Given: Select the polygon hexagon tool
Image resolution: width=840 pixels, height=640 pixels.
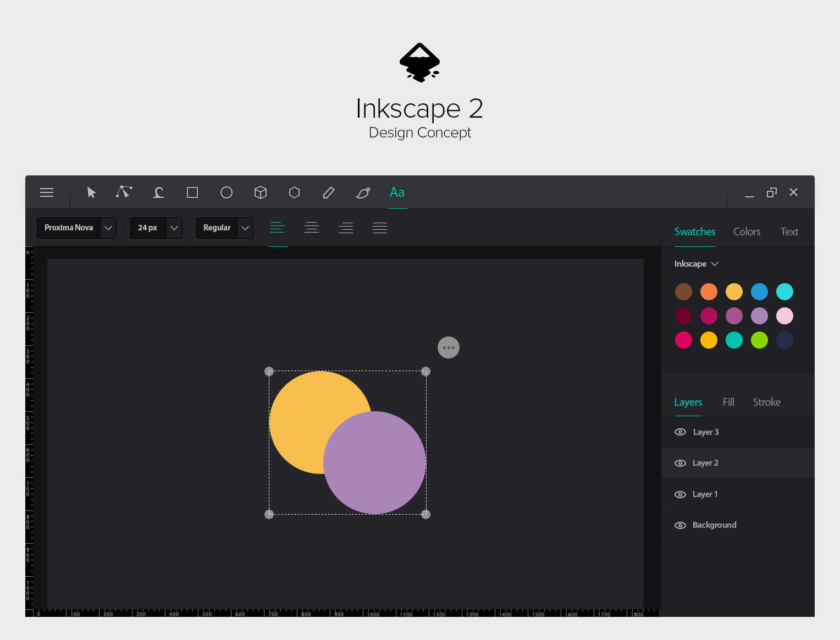Looking at the screenshot, I should [295, 192].
